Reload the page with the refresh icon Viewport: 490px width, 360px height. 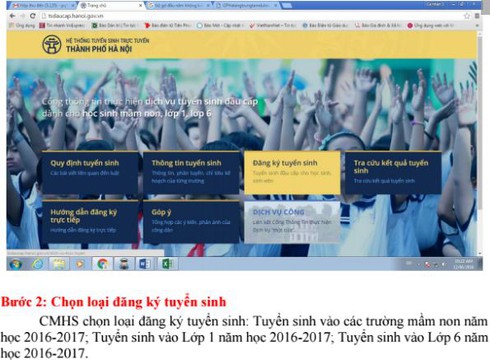33,16
